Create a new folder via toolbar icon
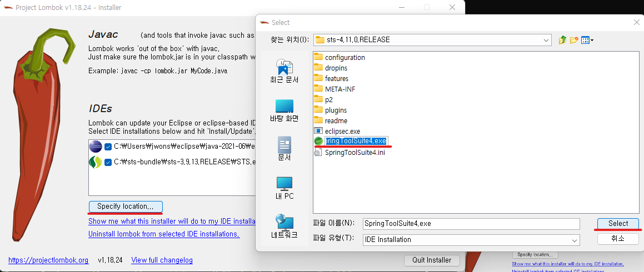 coord(574,40)
